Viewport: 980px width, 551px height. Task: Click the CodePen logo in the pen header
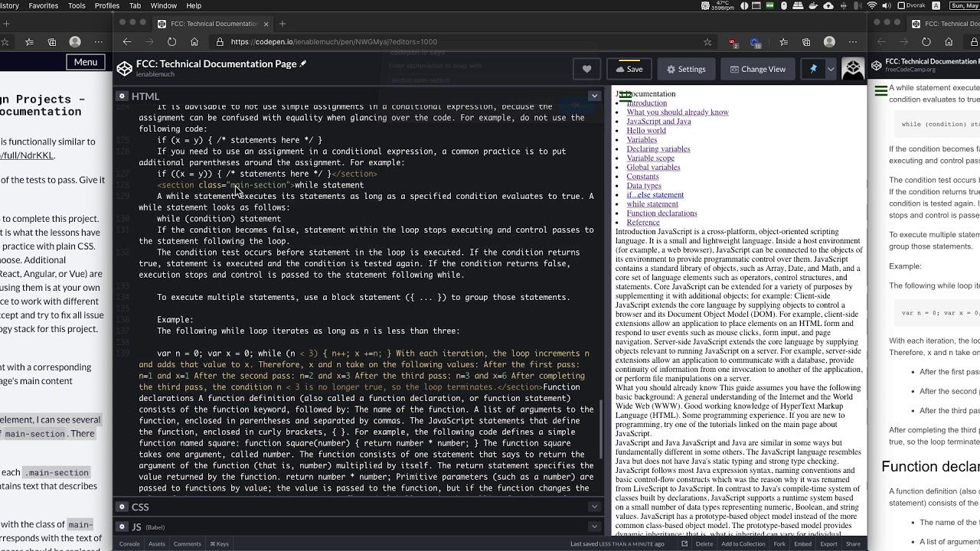click(x=124, y=69)
